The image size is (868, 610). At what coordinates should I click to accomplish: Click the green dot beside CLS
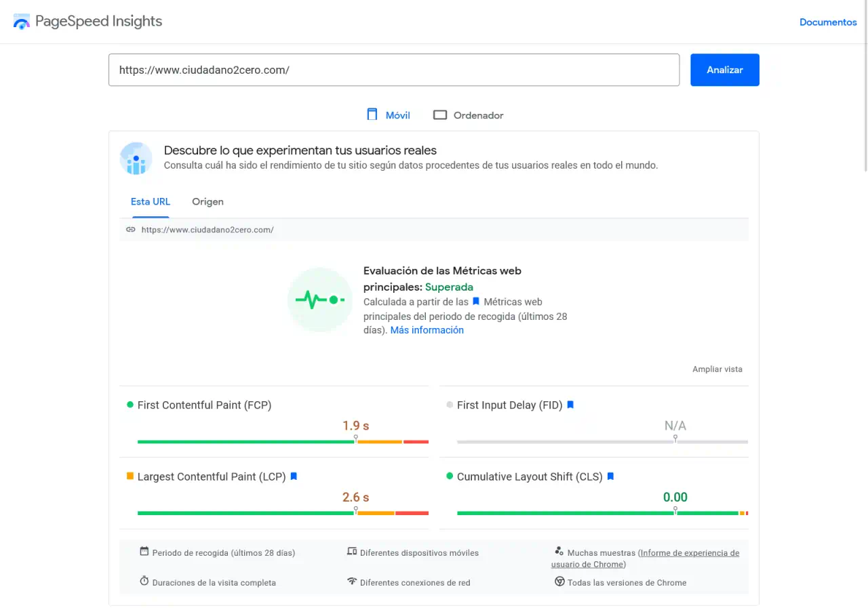pyautogui.click(x=450, y=476)
